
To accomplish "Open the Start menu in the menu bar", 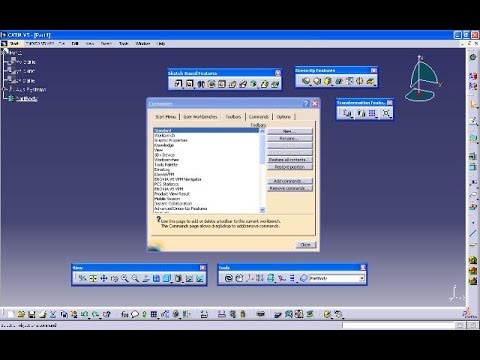I will tap(14, 44).
